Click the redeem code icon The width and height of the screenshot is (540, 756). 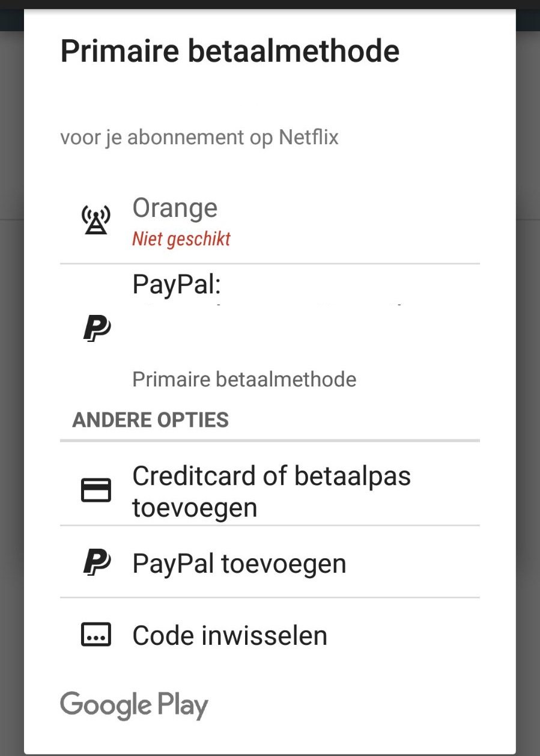tap(96, 635)
